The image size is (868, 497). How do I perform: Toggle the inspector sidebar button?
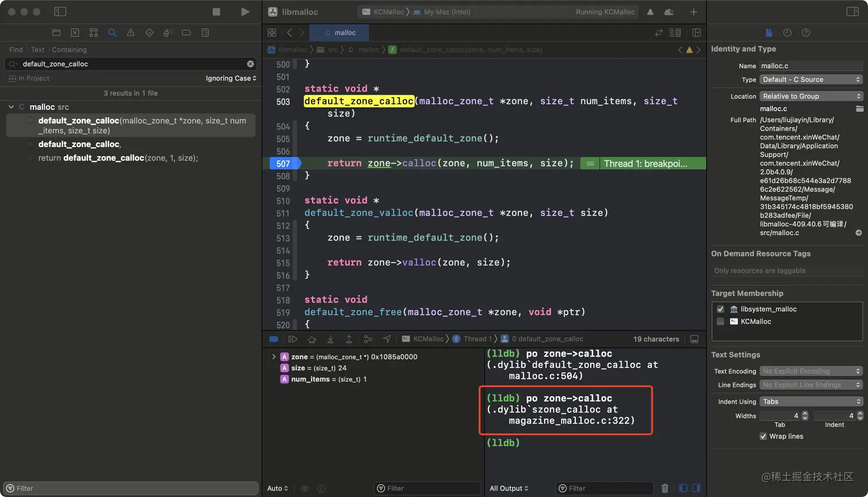pyautogui.click(x=852, y=11)
